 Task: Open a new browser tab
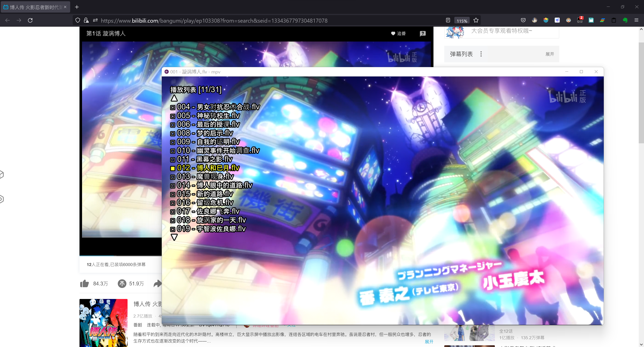77,7
